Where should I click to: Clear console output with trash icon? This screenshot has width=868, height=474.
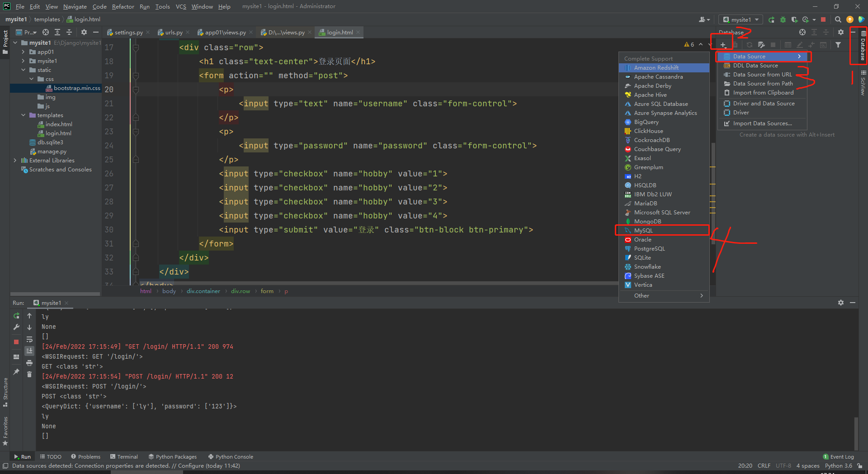(29, 374)
